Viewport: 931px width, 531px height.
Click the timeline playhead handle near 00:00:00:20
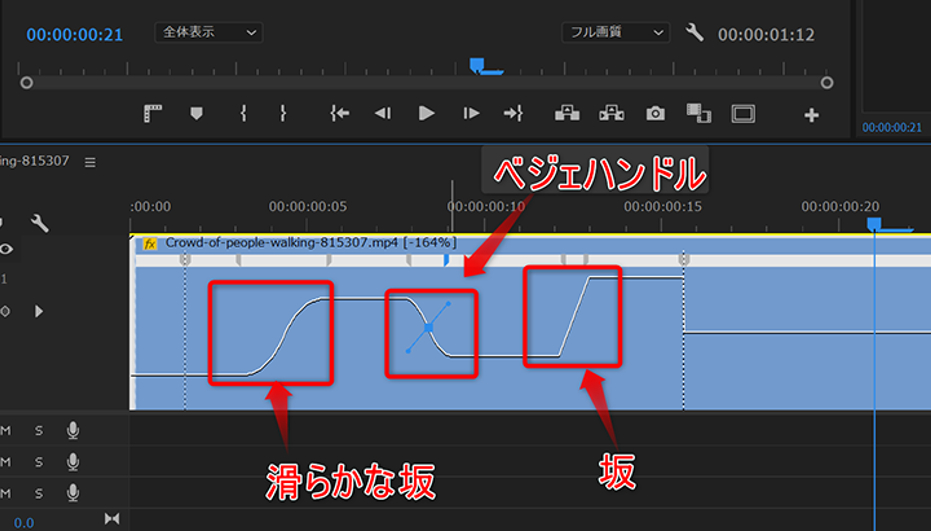(x=874, y=224)
